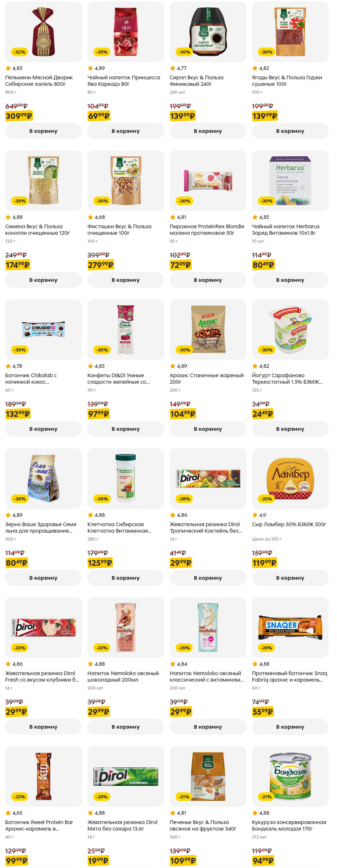Select the ProteinRex Blondie bar image

coord(208,180)
